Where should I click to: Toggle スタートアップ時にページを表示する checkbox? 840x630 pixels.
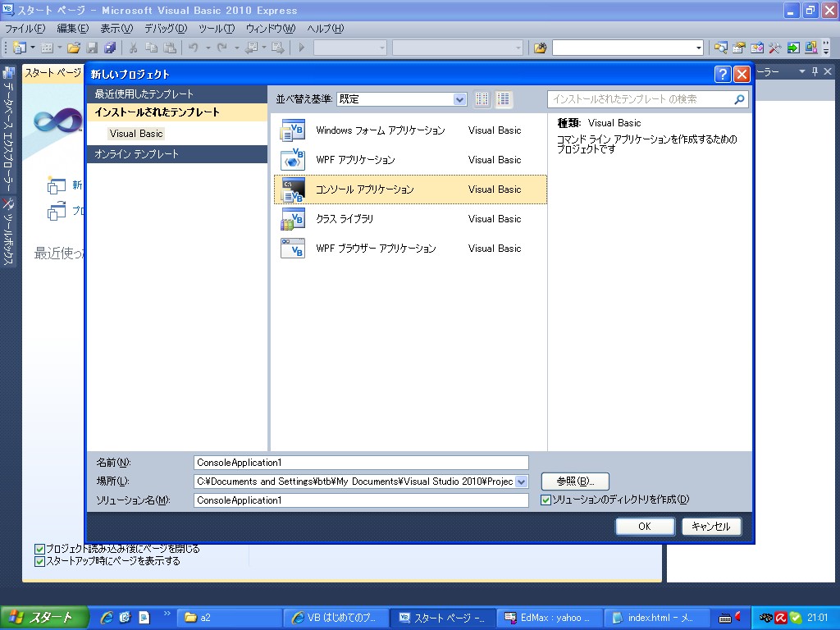coord(39,561)
